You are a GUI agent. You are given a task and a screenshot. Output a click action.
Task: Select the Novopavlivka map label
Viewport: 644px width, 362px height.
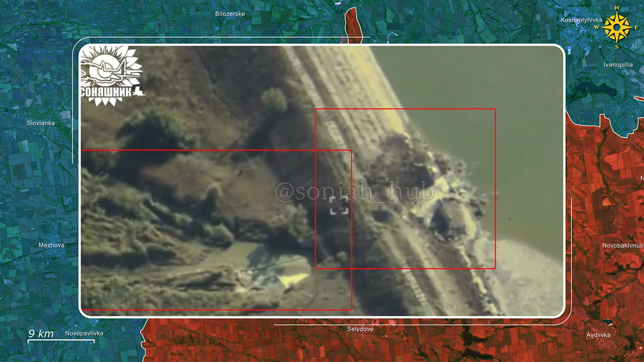coord(84,333)
